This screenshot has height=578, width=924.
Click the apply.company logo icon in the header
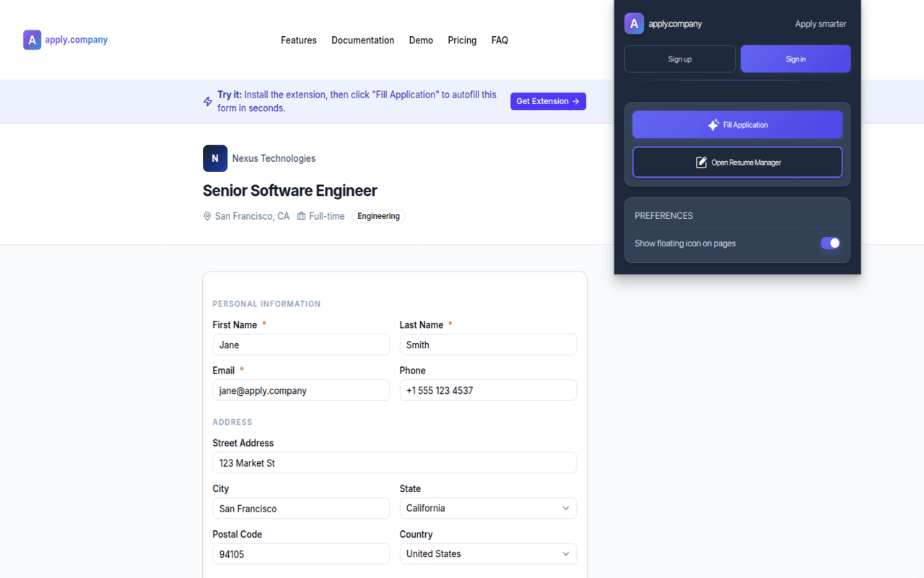32,40
